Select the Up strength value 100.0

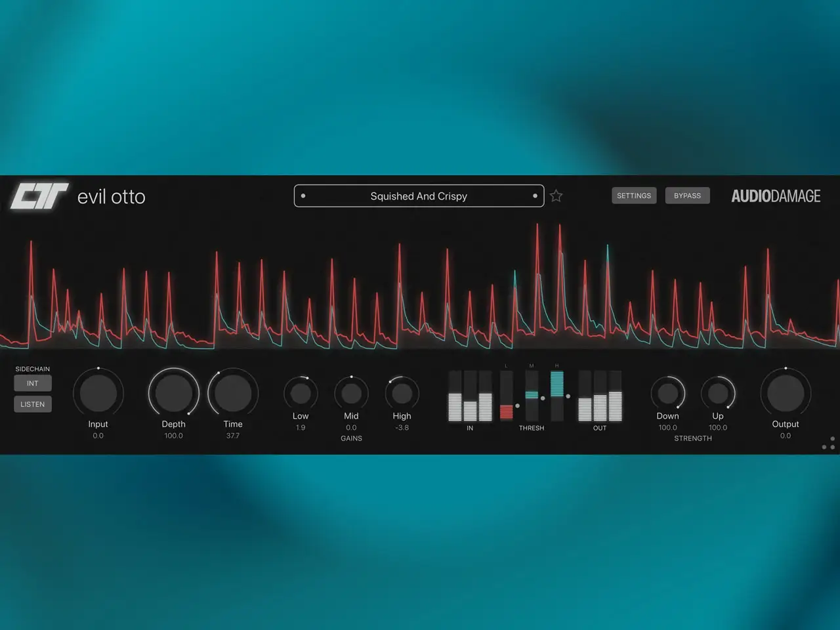(718, 428)
